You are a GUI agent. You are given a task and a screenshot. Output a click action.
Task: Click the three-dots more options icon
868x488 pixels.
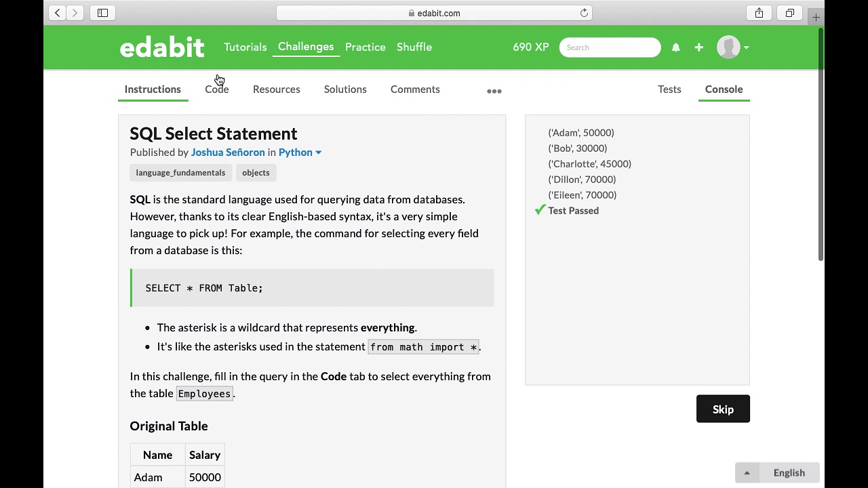point(494,91)
